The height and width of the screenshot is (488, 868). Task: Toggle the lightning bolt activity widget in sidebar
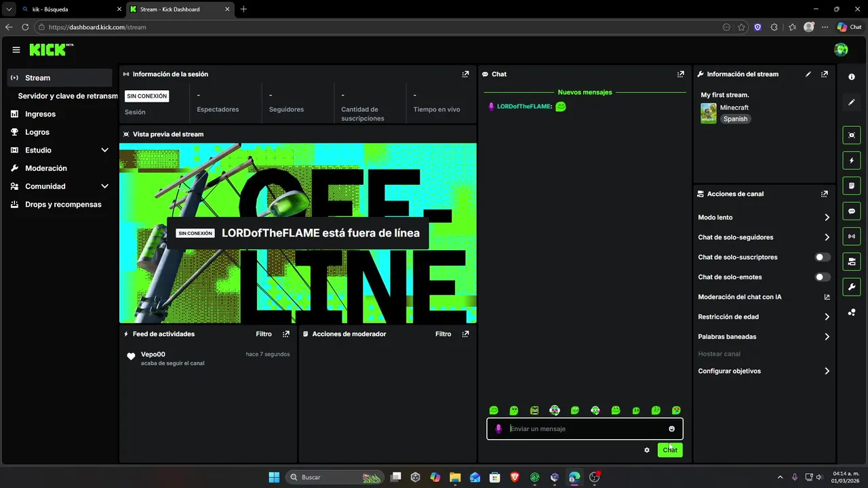click(852, 161)
